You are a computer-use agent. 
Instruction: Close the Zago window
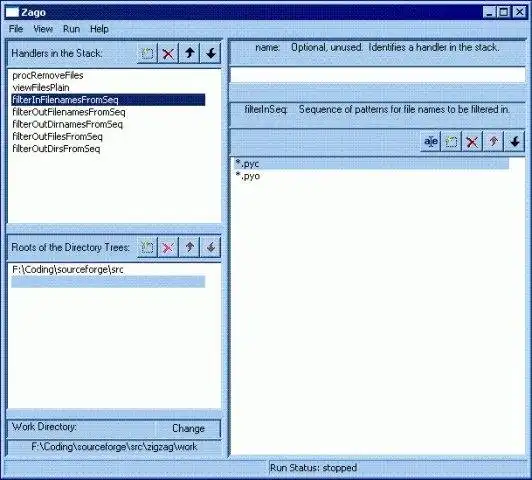519,12
